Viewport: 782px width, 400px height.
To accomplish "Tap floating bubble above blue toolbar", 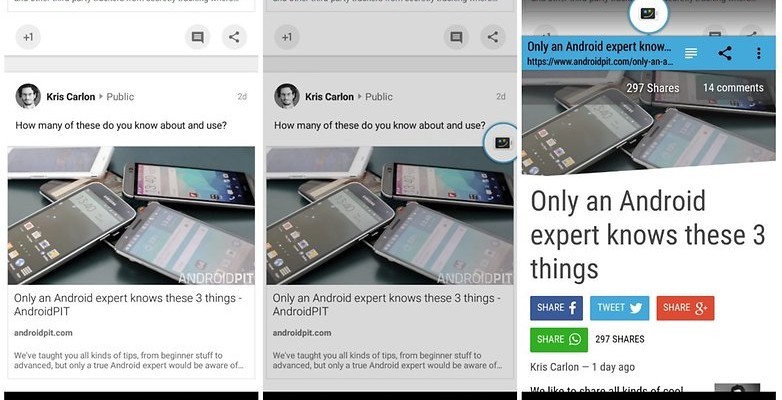I will coord(648,14).
